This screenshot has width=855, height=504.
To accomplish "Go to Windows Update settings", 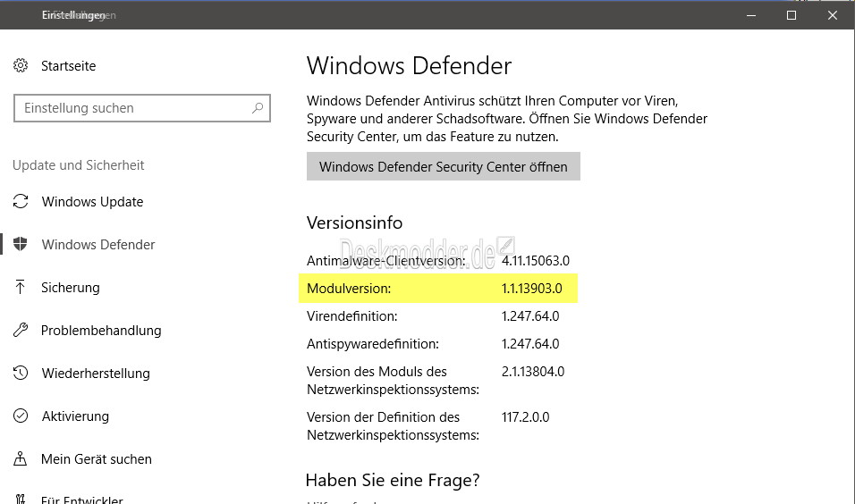I will tap(92, 202).
